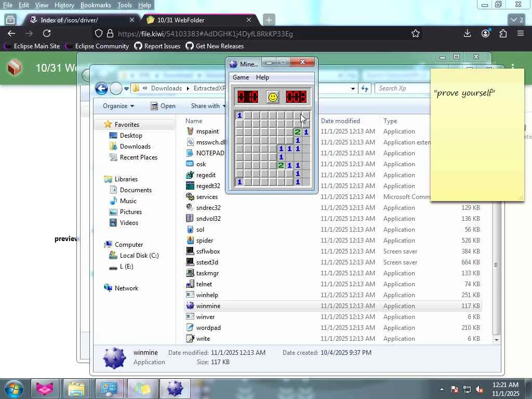Sort by Name column header
The width and height of the screenshot is (532, 399).
[x=194, y=121]
